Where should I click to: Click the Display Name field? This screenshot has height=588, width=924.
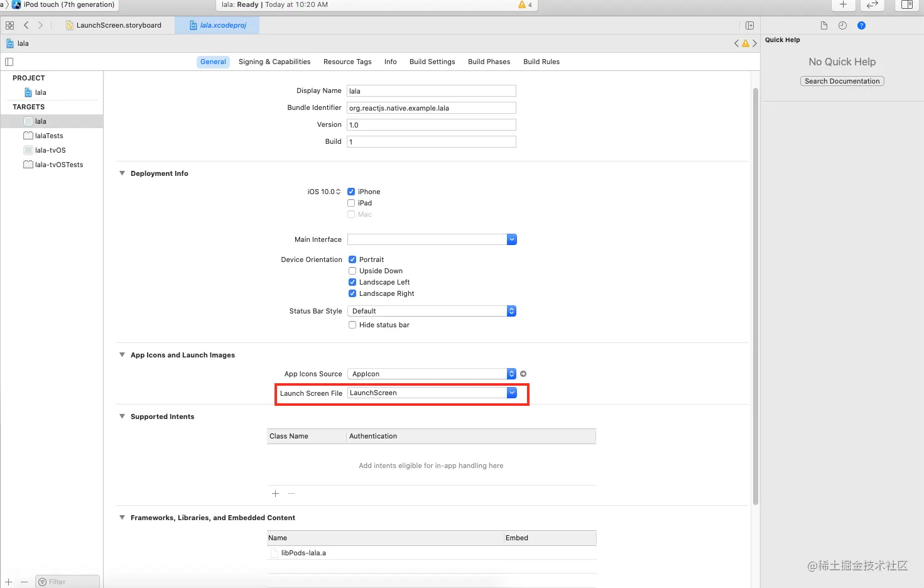click(x=432, y=91)
